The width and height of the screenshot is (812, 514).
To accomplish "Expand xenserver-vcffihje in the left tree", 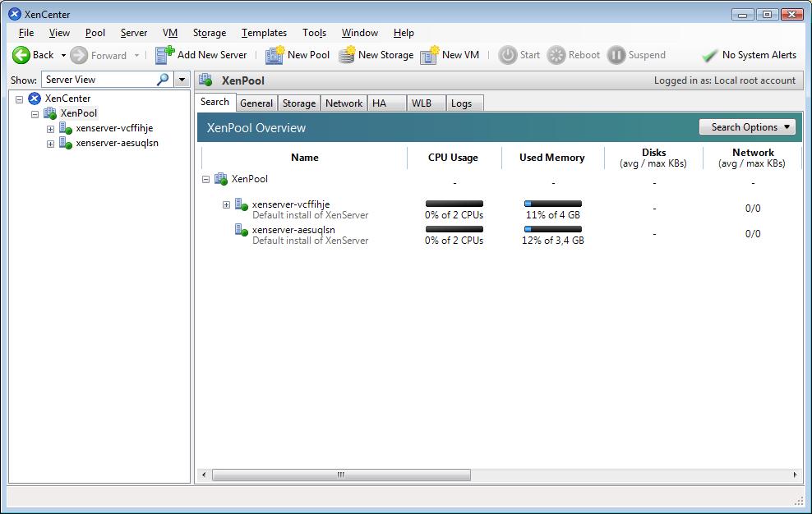I will (50, 129).
